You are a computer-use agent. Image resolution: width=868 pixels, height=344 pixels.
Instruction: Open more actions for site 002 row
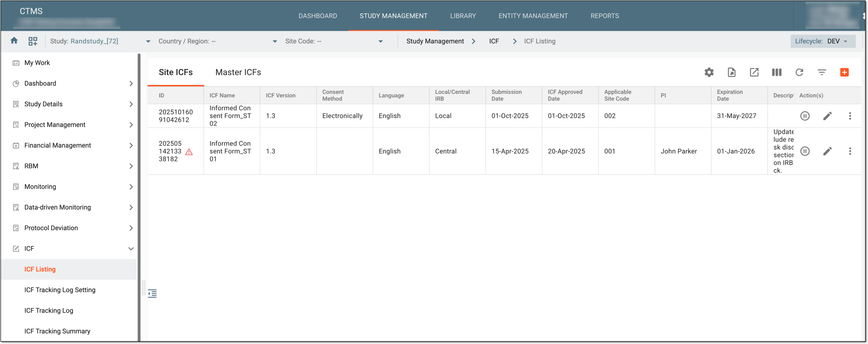tap(850, 116)
